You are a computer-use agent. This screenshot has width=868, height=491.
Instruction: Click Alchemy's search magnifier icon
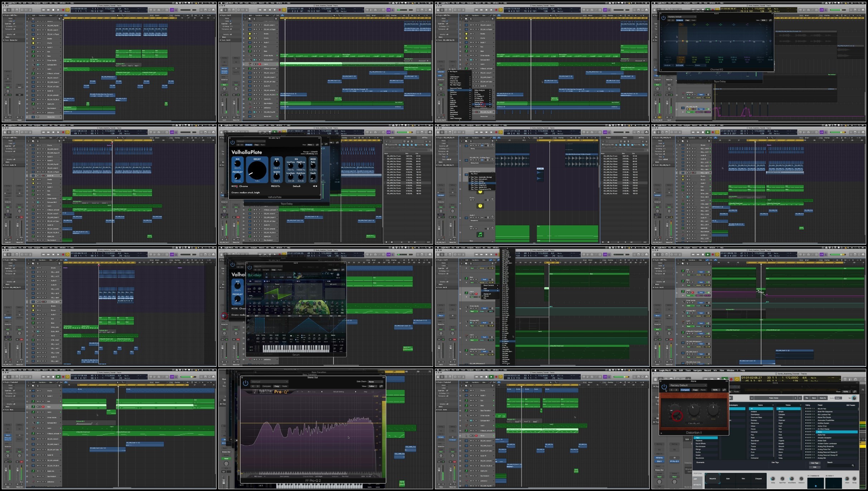(x=853, y=465)
